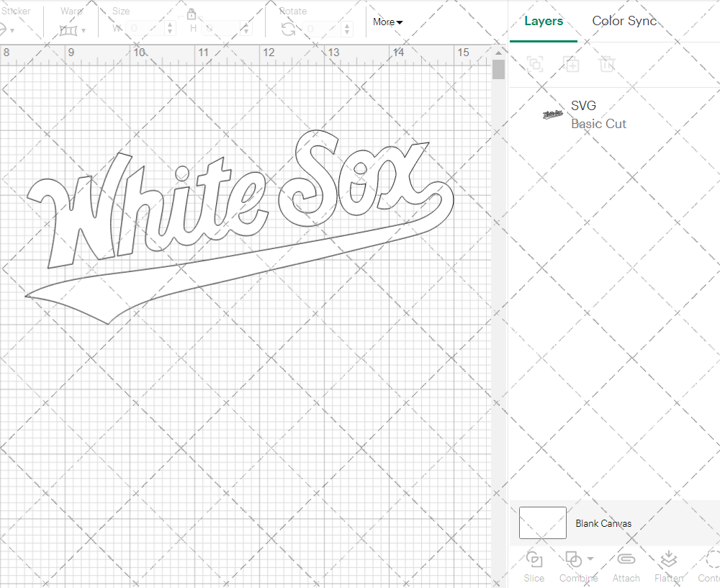Viewport: 720px width, 588px height.
Task: Select the White Sox design on canvas
Action: click(x=239, y=227)
